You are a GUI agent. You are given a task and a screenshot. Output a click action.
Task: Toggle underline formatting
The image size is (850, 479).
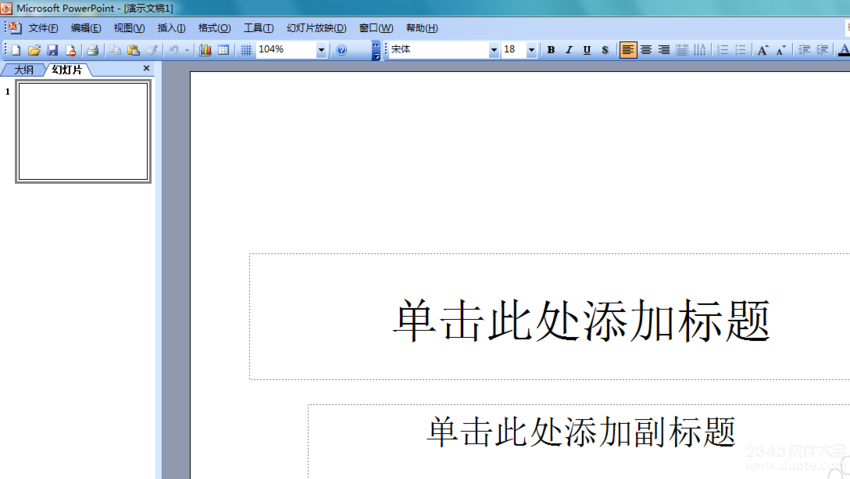pyautogui.click(x=587, y=50)
